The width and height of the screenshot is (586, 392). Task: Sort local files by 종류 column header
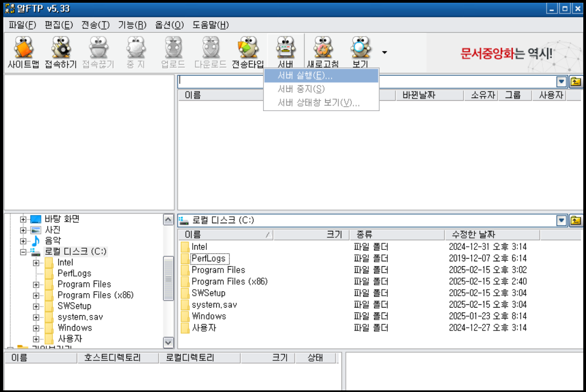point(397,235)
